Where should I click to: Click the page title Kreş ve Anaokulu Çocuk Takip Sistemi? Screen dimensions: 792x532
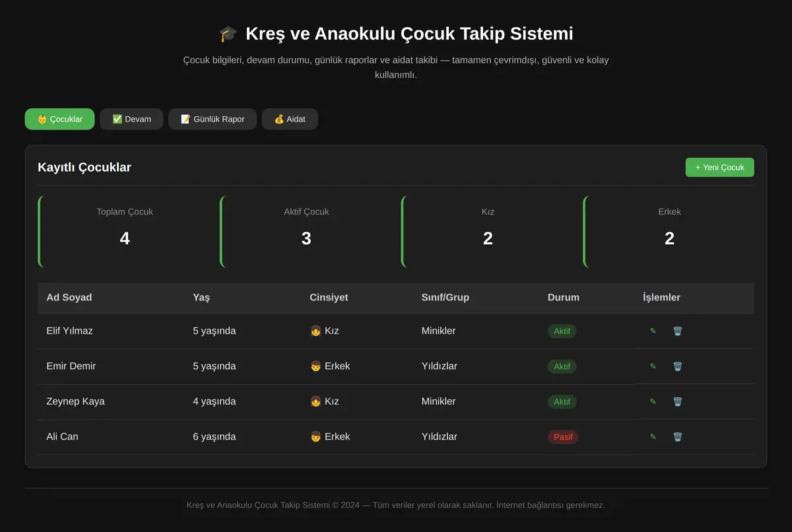click(396, 34)
